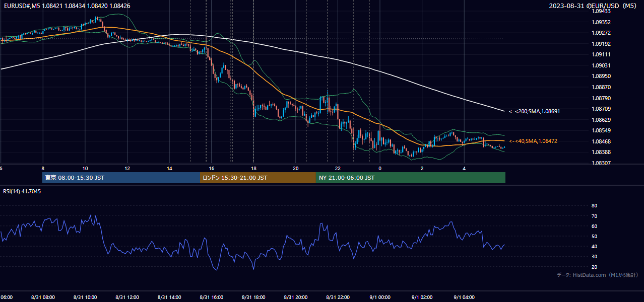Image resolution: width=644 pixels, height=302 pixels.
Task: Click the 200 SMA label 1.08691
Action: pyautogui.click(x=534, y=111)
